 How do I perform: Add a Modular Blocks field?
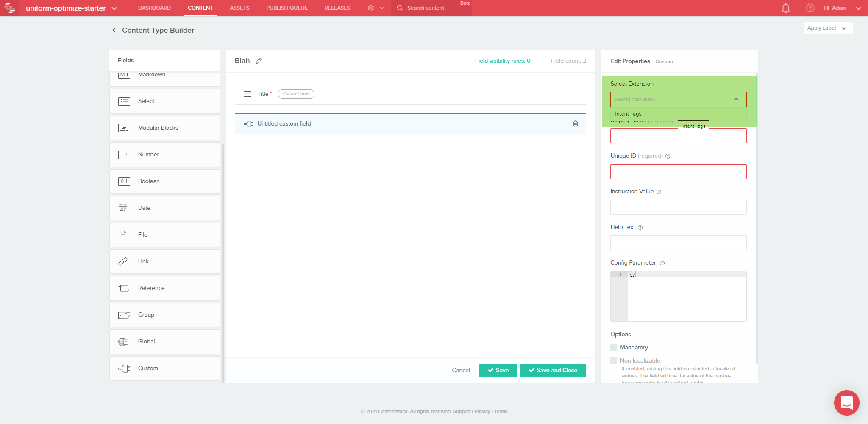click(164, 128)
